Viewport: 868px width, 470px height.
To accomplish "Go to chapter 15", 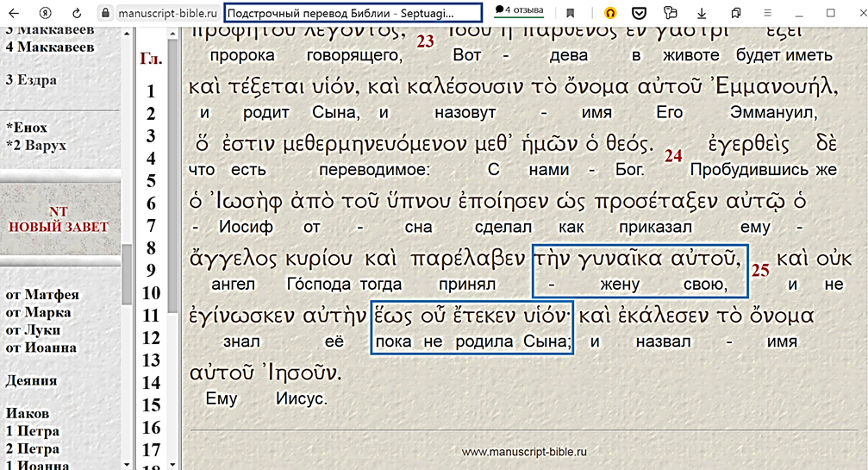I will [x=151, y=405].
